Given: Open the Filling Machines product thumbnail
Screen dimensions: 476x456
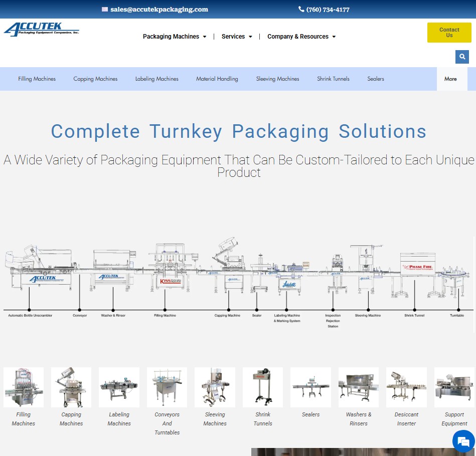Looking at the screenshot, I should point(24,387).
